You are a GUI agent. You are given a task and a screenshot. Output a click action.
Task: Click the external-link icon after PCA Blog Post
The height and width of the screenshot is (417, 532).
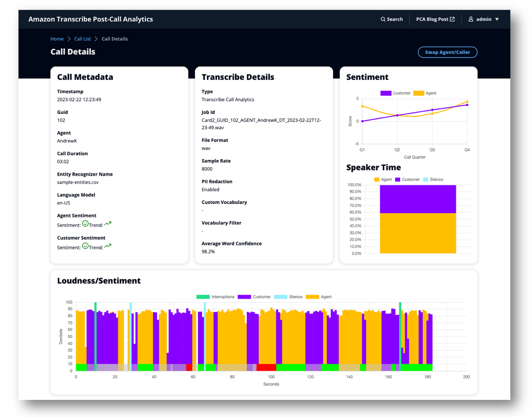coord(452,19)
